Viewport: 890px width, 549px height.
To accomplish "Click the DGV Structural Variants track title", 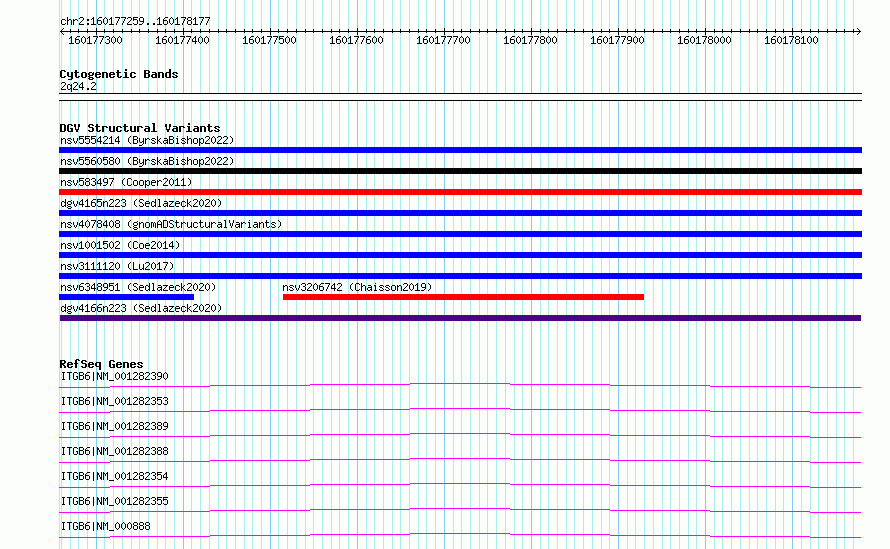I will 140,128.
